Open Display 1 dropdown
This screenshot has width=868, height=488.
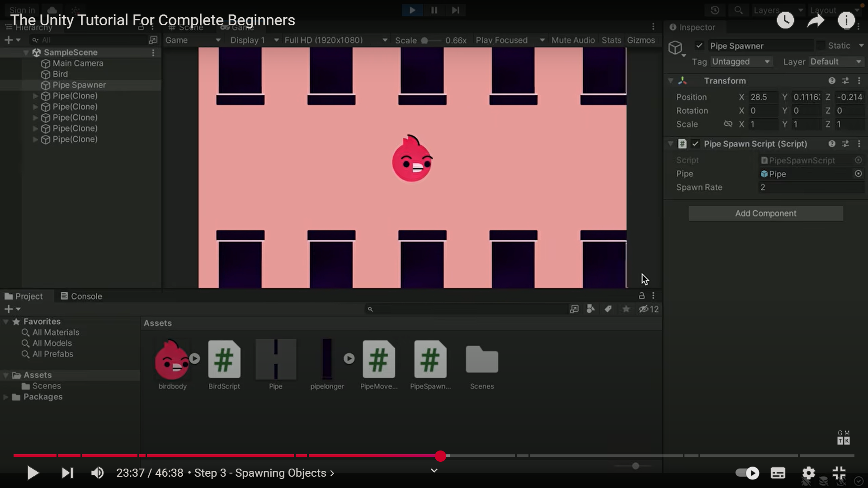coord(255,40)
